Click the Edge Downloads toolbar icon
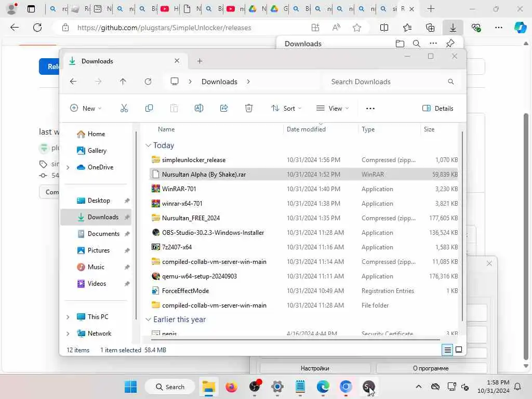Viewport: 532px width, 399px height. [x=453, y=28]
